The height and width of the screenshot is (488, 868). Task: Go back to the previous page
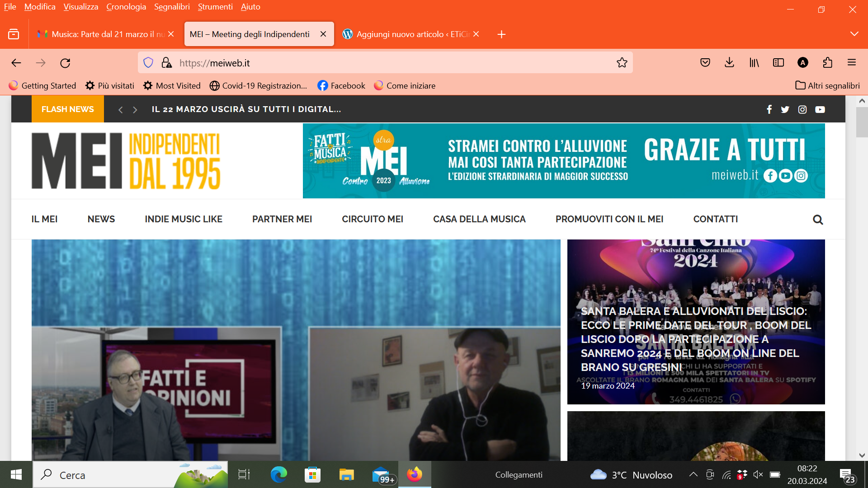tap(16, 63)
